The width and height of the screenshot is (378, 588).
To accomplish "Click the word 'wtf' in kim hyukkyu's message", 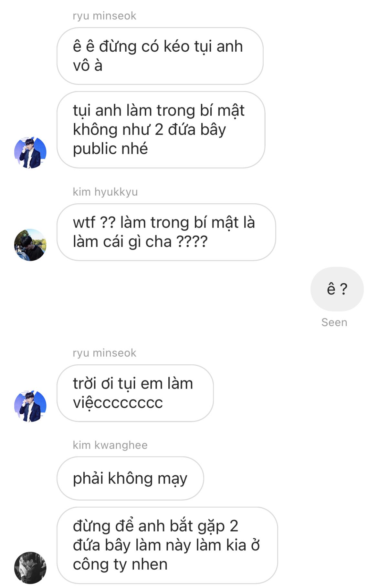I will pos(84,222).
